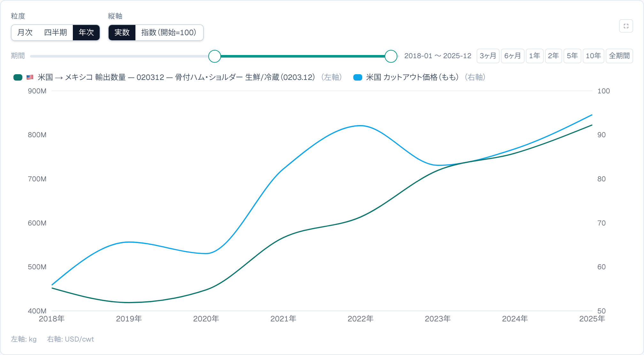The image size is (644, 355).
Task: Click the 左軸: kg footnote
Action: 24,339
